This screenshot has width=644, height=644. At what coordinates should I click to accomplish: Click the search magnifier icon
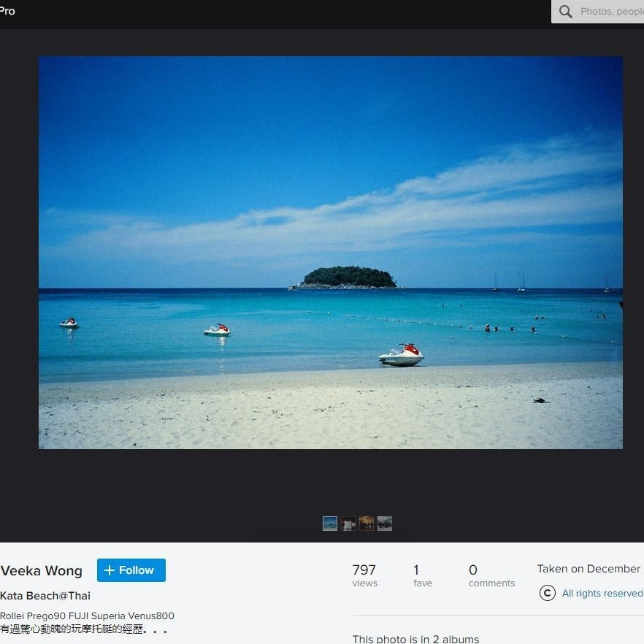pyautogui.click(x=565, y=12)
